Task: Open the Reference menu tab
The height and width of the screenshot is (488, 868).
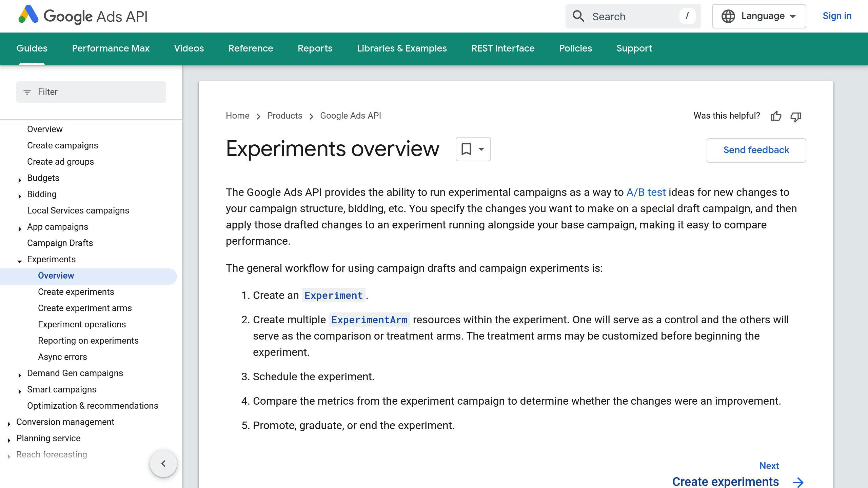Action: pyautogui.click(x=250, y=48)
